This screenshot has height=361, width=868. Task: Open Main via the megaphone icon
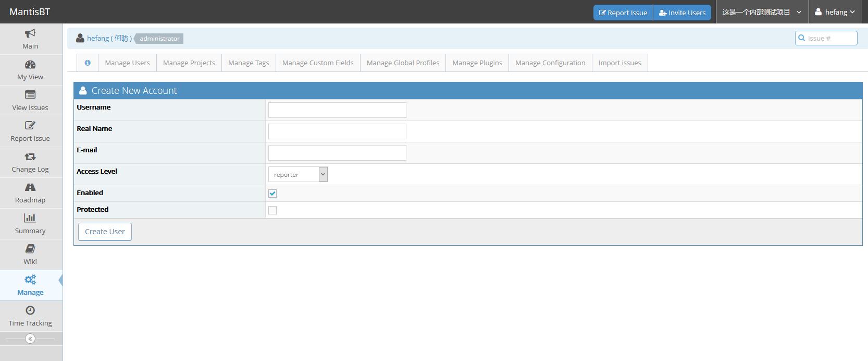pos(30,34)
